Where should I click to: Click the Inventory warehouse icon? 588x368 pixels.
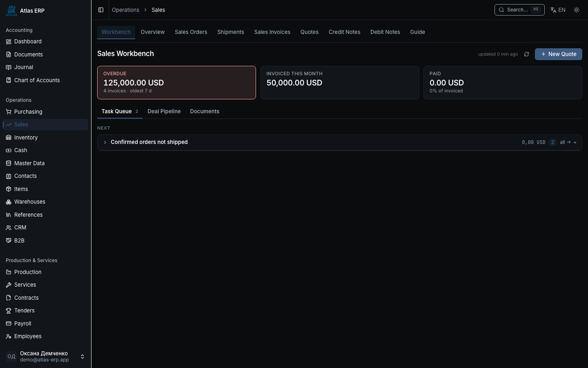click(9, 138)
